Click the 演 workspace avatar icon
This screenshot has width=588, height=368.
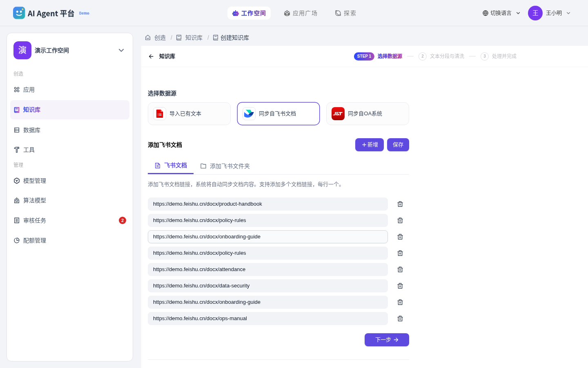(22, 50)
